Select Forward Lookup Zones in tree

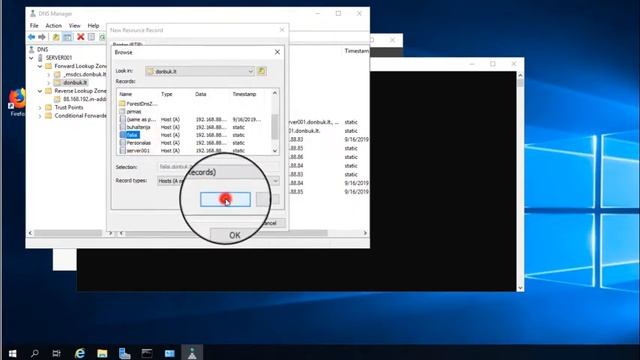pyautogui.click(x=80, y=66)
